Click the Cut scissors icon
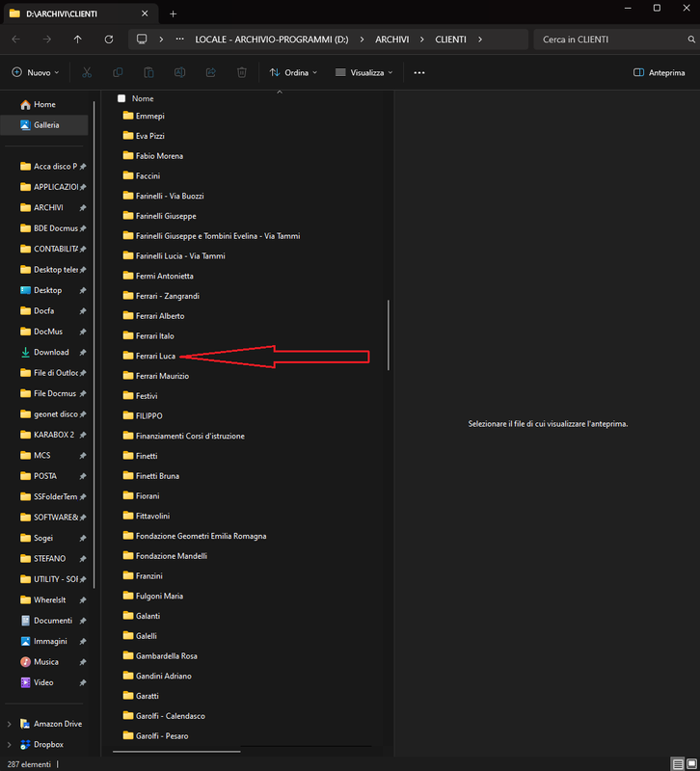Screen dimensions: 700x771 86,72
